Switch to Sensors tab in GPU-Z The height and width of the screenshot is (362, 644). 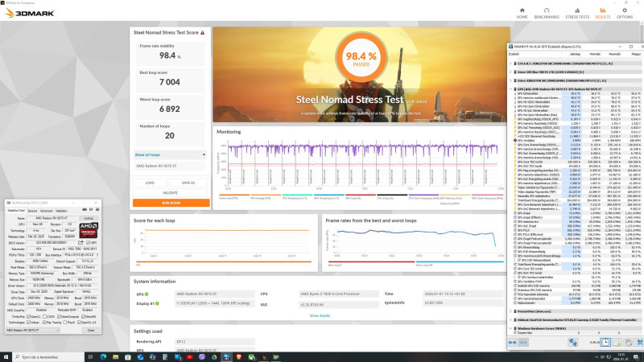point(32,211)
